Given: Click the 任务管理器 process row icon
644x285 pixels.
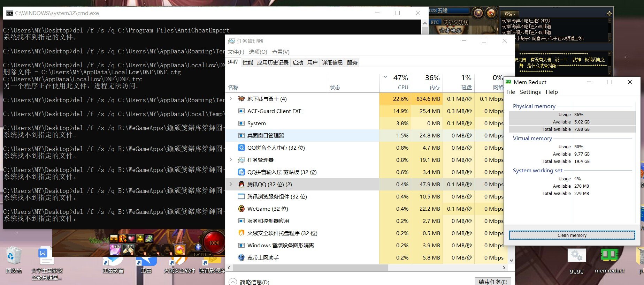Looking at the screenshot, I should 241,160.
